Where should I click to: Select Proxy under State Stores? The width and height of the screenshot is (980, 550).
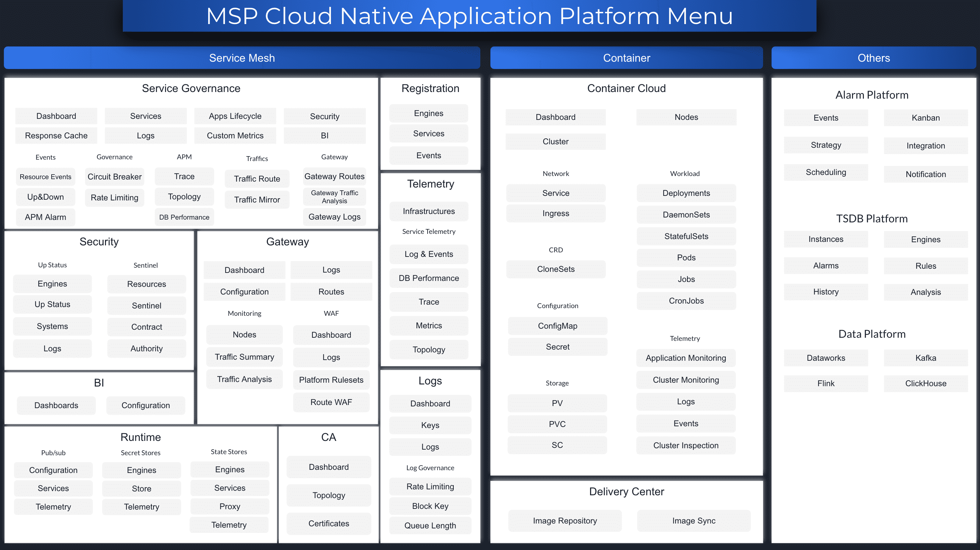pos(230,506)
